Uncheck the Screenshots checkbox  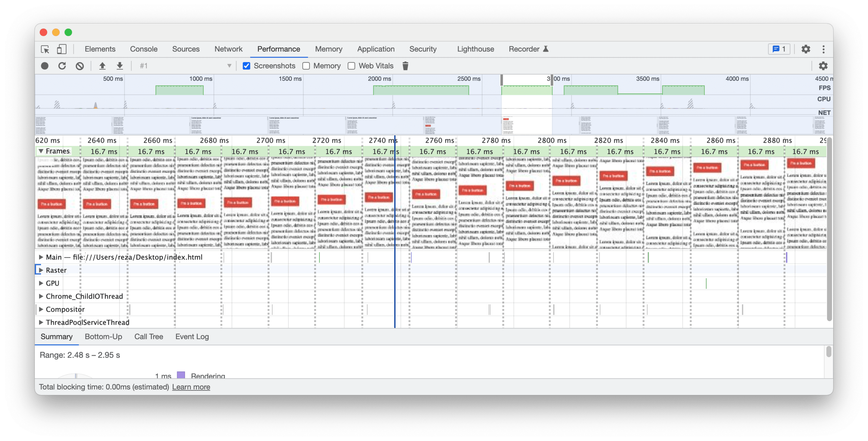pos(247,66)
